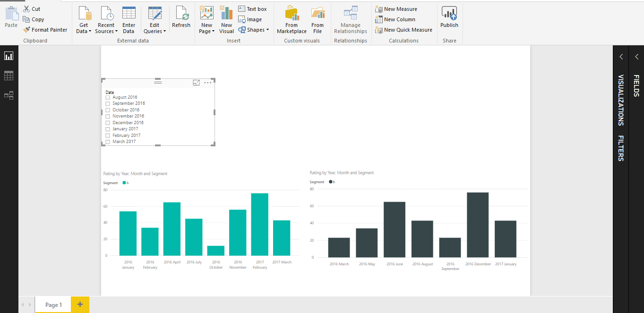Check the October 2016 checkbox
The width and height of the screenshot is (644, 313).
point(108,110)
